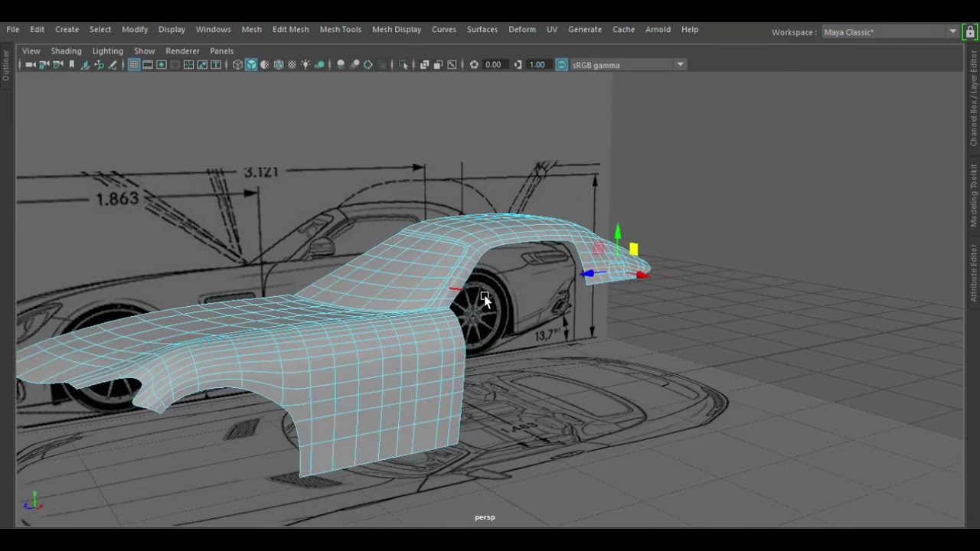Expand the panel Renderer menu
980x551 pixels.
point(182,51)
